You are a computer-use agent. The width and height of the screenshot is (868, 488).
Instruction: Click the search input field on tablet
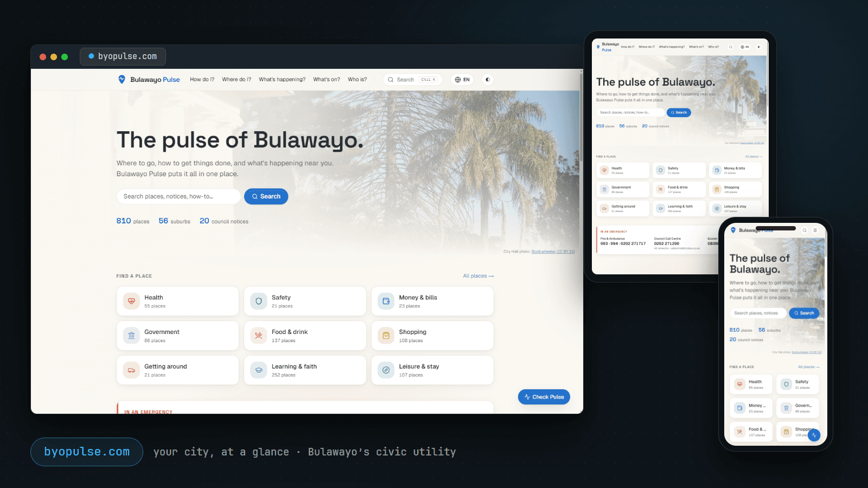tap(630, 113)
